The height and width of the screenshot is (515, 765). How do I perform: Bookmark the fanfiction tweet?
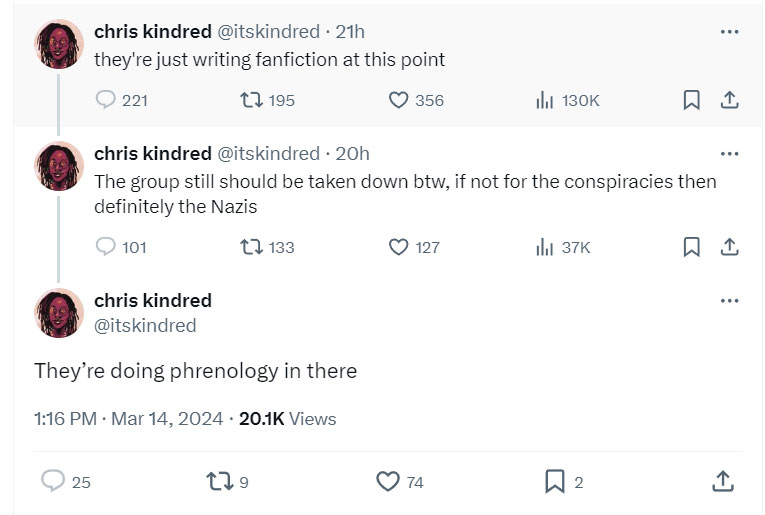[691, 100]
